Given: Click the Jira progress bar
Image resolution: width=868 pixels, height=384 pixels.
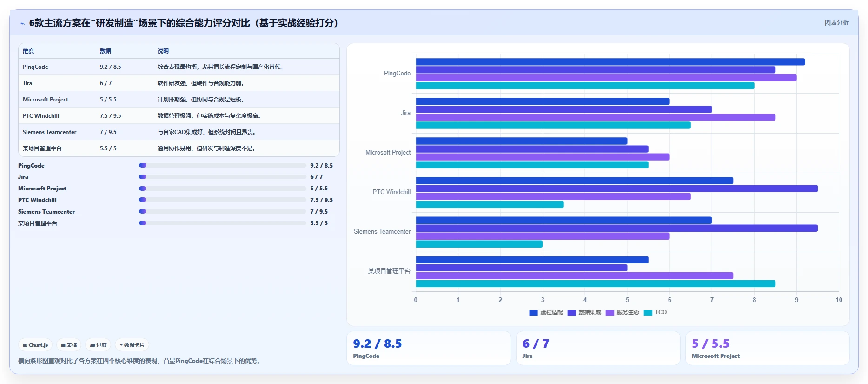Looking at the screenshot, I should (222, 177).
